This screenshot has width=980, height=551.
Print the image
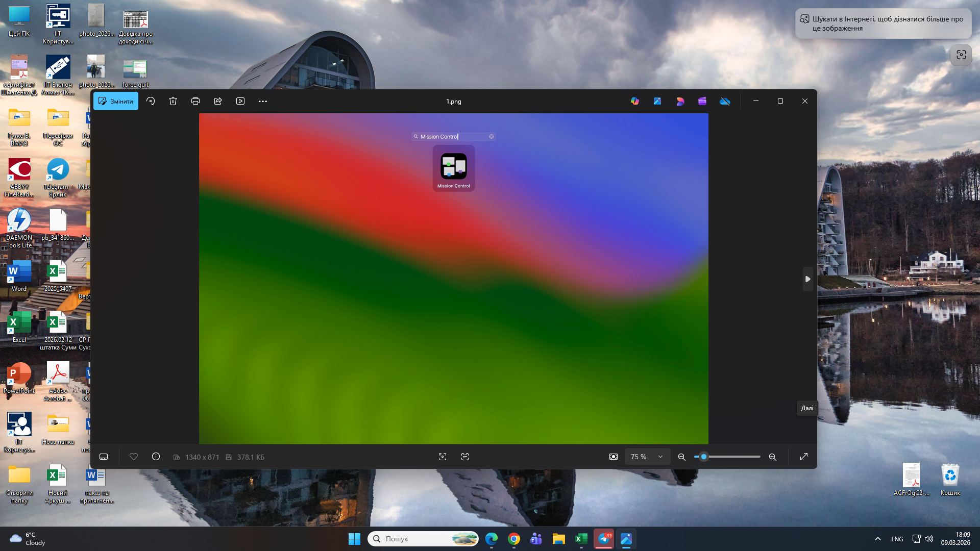[x=195, y=101]
